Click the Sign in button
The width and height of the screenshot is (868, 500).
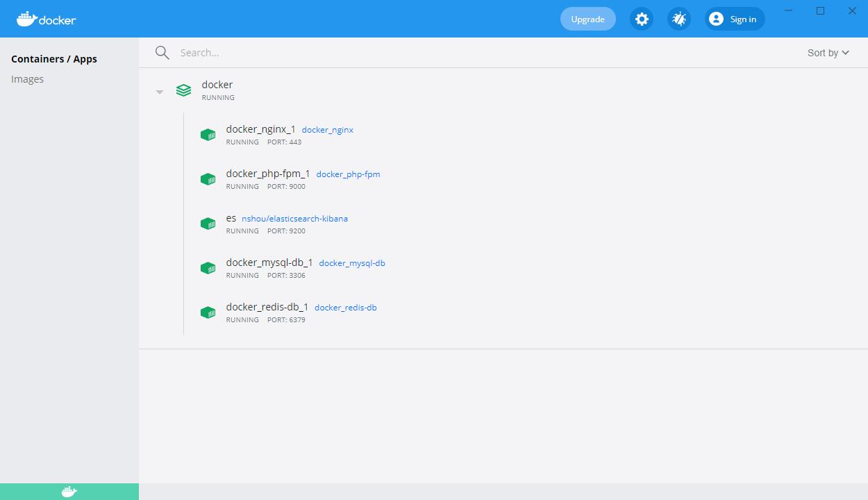(x=735, y=19)
